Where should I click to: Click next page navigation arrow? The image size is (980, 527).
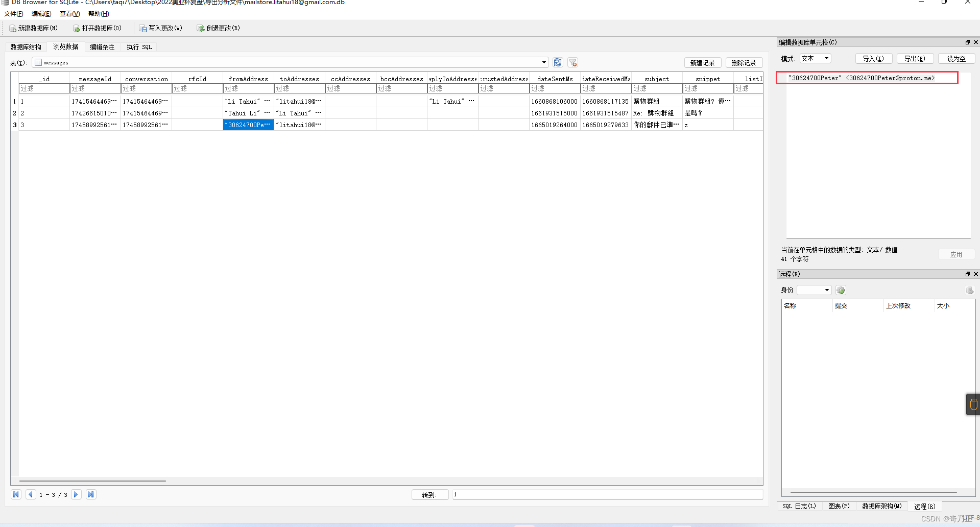(76, 494)
